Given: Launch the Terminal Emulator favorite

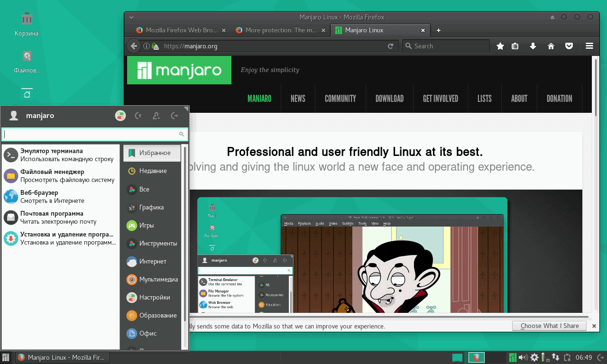Looking at the screenshot, I should pos(61,155).
